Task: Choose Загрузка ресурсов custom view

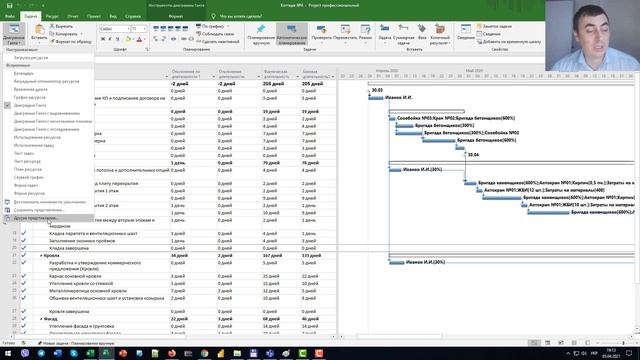Action: [x=31, y=58]
